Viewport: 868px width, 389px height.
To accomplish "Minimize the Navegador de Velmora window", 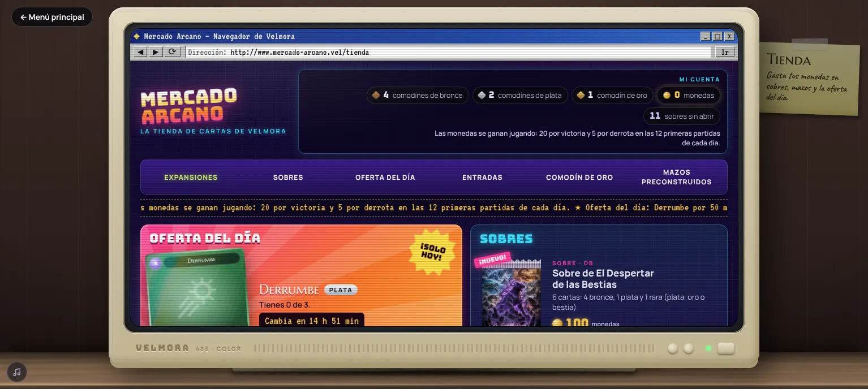I will [x=705, y=36].
